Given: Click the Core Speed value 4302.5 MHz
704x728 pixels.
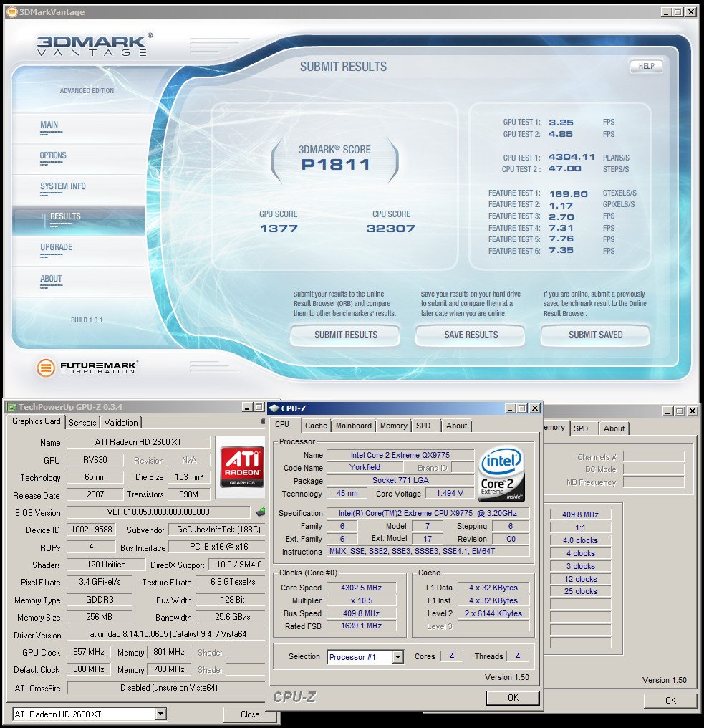Looking at the screenshot, I should click(x=361, y=588).
